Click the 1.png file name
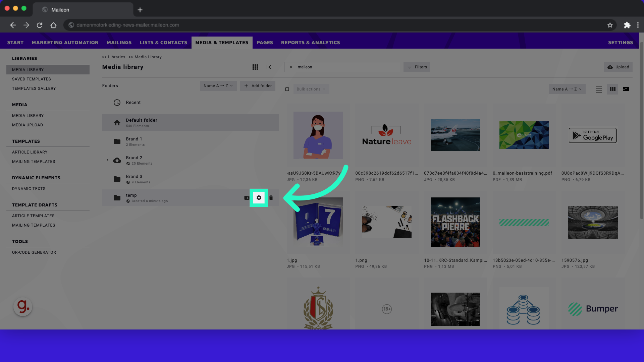The height and width of the screenshot is (362, 644). pos(361,260)
